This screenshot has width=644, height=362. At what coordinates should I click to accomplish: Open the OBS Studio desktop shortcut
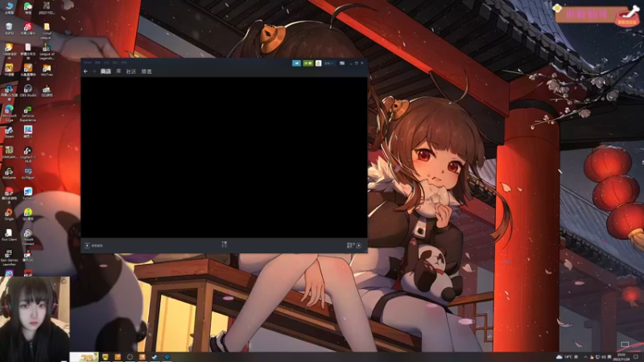(x=28, y=91)
